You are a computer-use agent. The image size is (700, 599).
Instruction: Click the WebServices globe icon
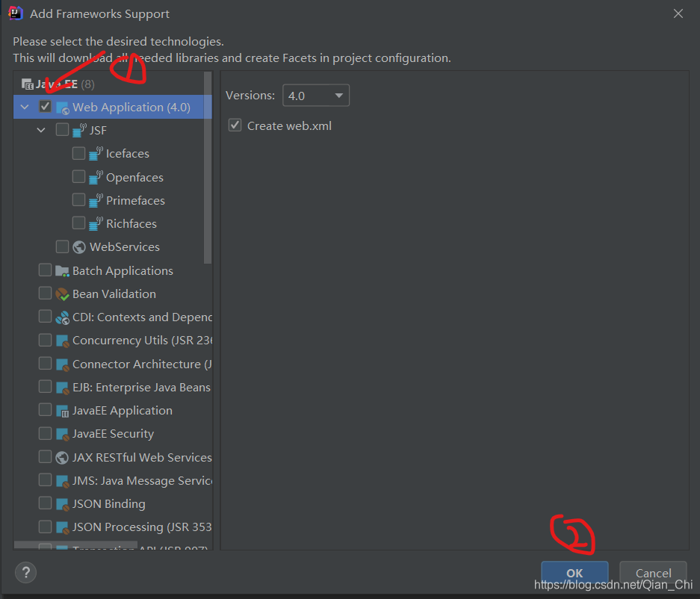pyautogui.click(x=79, y=246)
